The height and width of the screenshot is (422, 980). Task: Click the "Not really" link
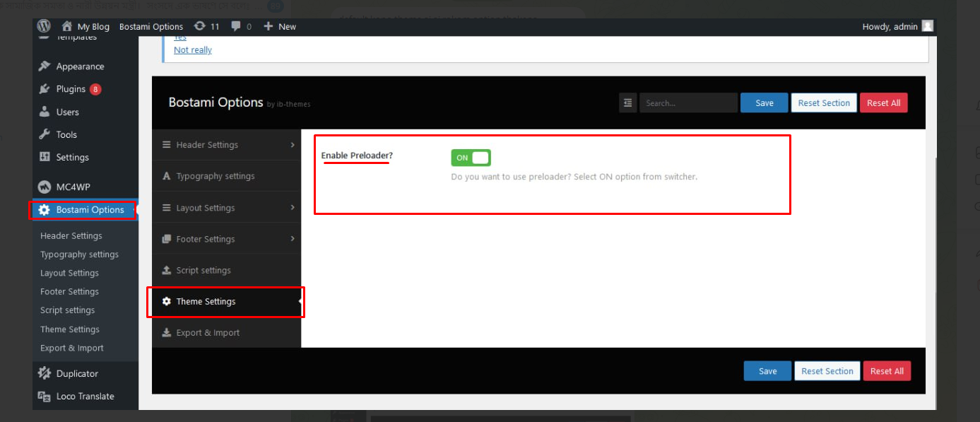click(193, 50)
